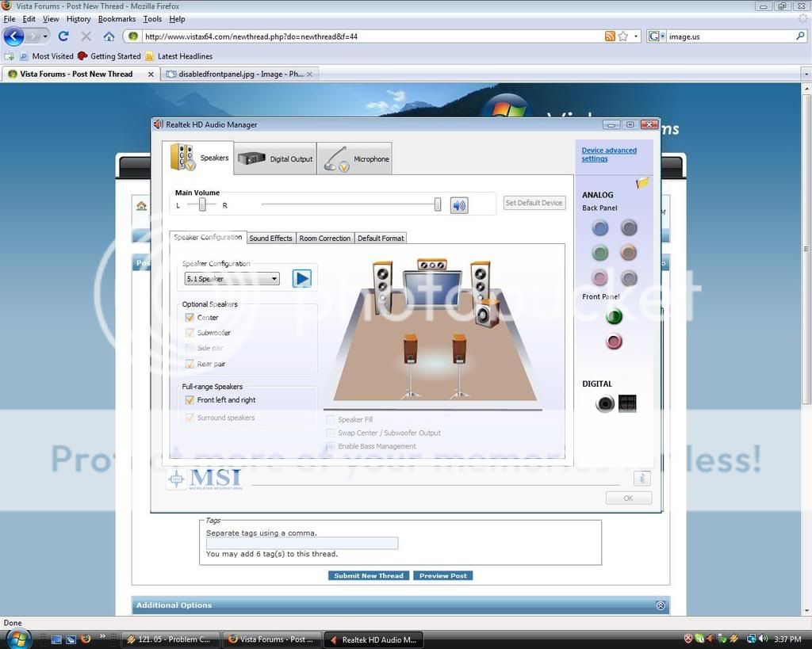Toggle the Center optional speaker checkbox
Screen dimensions: 812x649
coord(190,317)
